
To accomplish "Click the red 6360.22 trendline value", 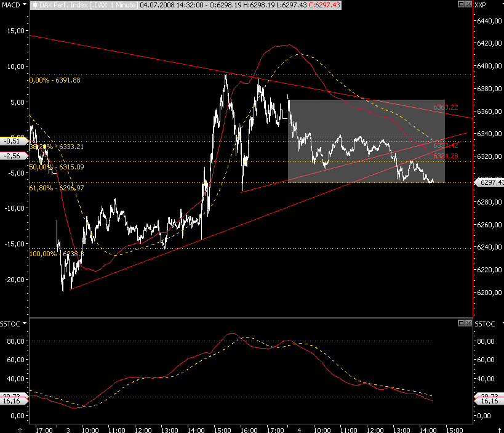I will tap(446, 107).
